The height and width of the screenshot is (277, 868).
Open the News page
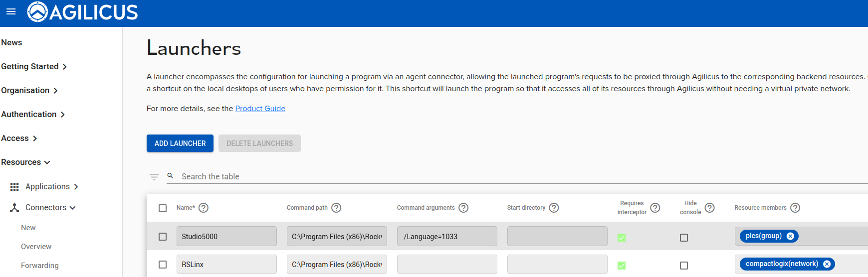tap(11, 42)
